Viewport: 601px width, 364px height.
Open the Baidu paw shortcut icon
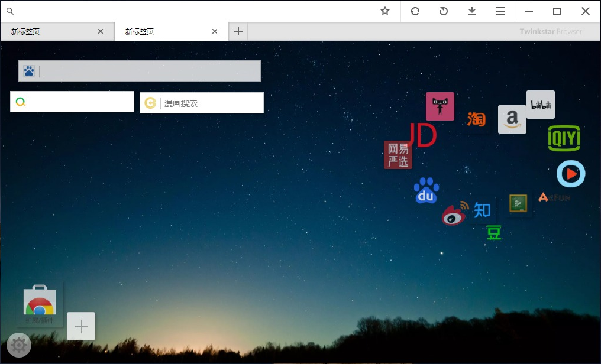[x=426, y=191]
